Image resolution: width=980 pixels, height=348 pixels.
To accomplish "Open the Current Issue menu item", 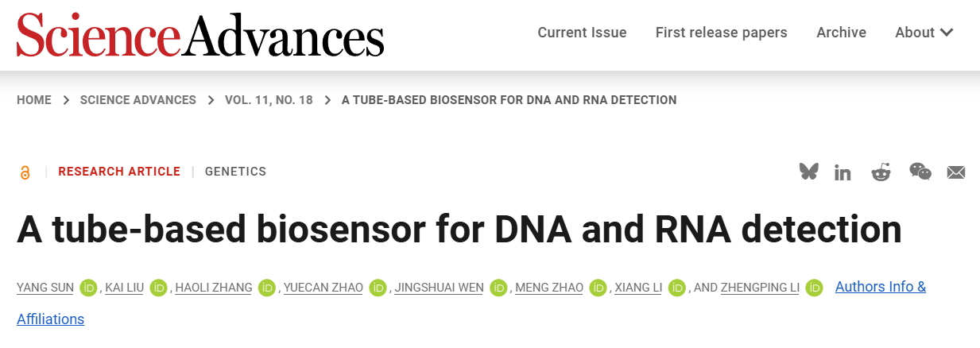I will point(582,33).
